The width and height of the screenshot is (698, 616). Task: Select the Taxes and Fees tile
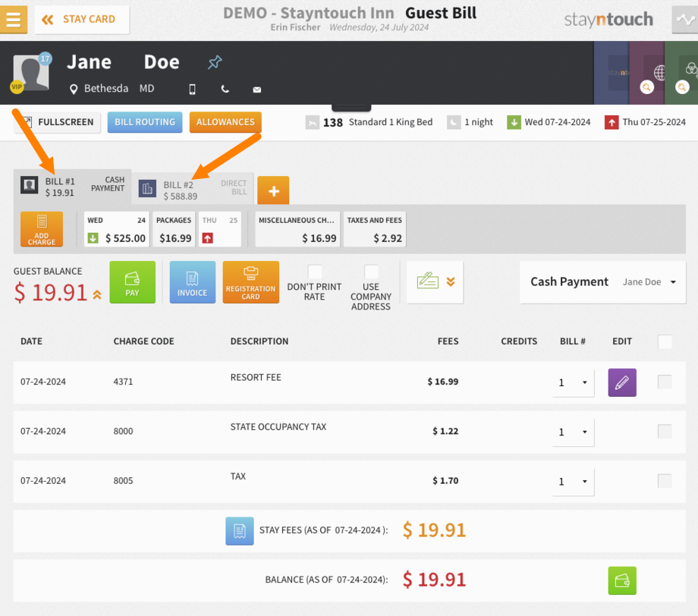(x=375, y=229)
